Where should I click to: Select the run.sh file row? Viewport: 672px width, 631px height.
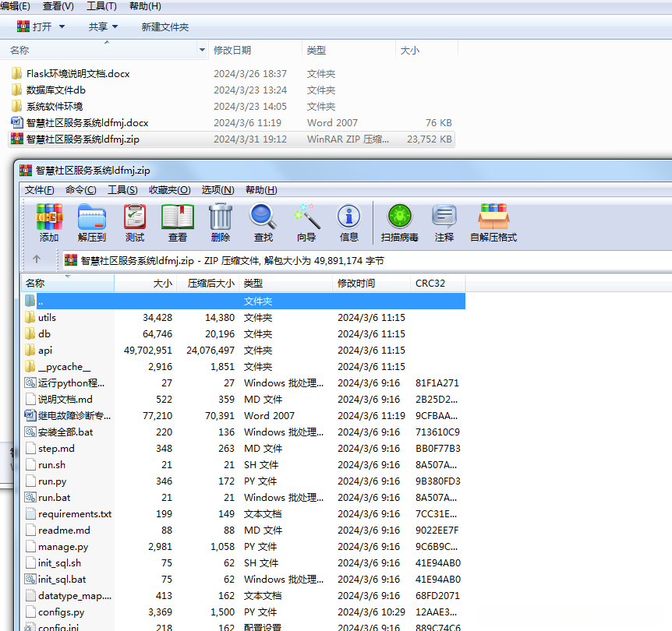(x=244, y=465)
